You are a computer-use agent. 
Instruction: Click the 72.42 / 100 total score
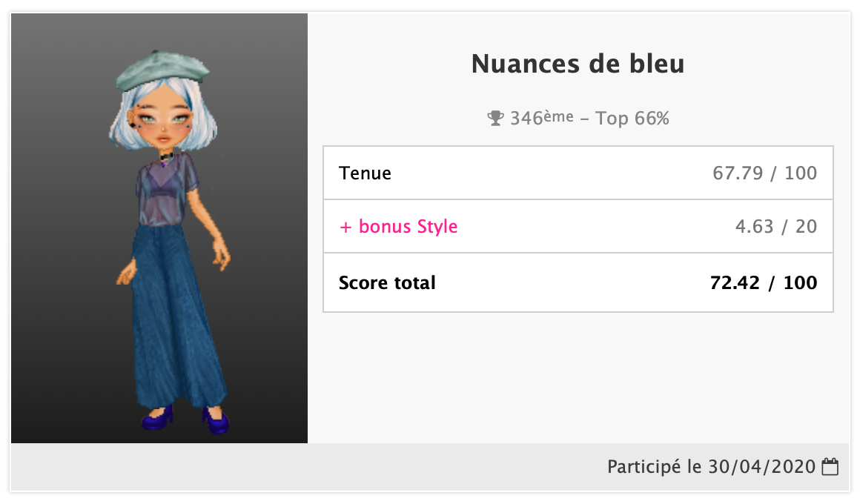coord(763,282)
